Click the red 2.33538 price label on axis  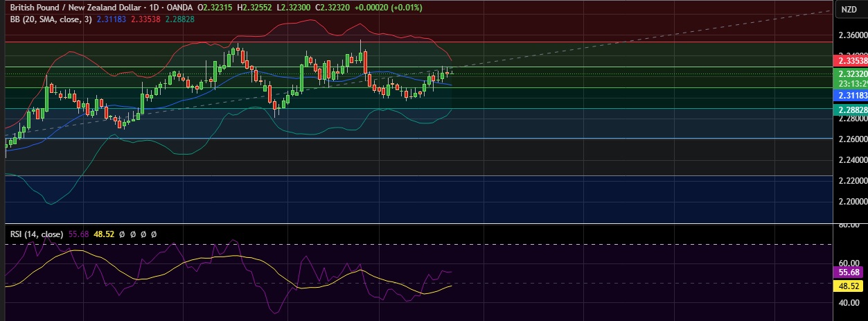852,62
